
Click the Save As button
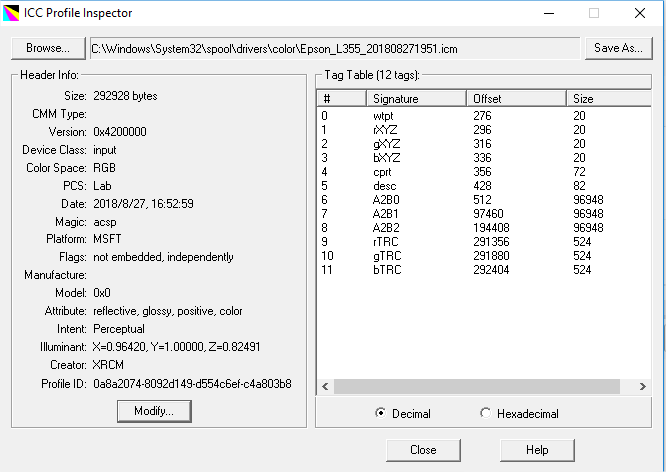[618, 48]
